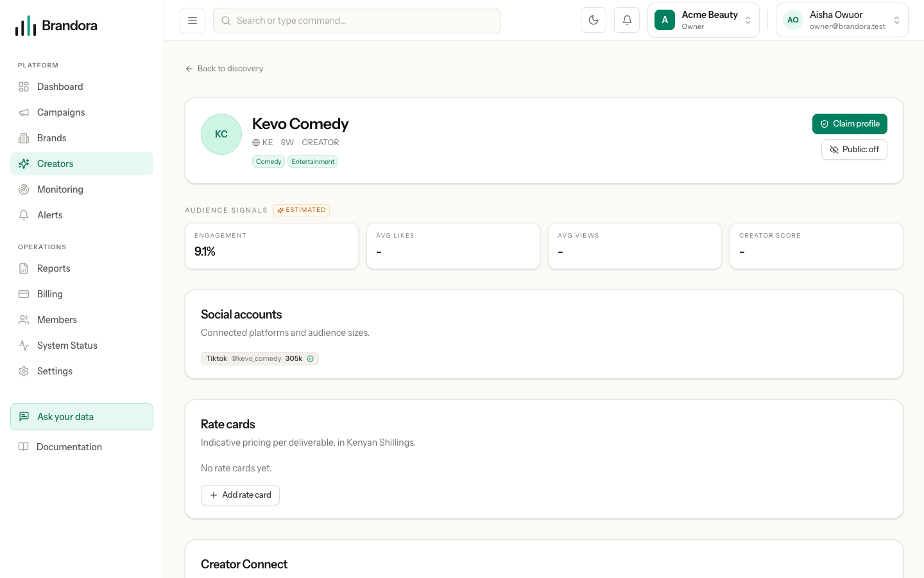Go to Brands in sidebar

click(x=81, y=138)
